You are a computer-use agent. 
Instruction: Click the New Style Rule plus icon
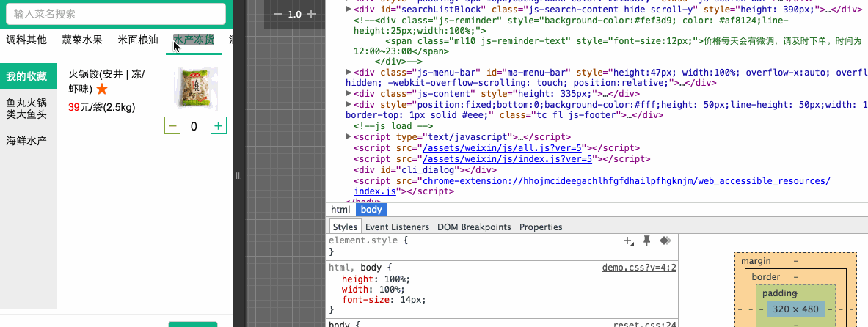pos(628,240)
